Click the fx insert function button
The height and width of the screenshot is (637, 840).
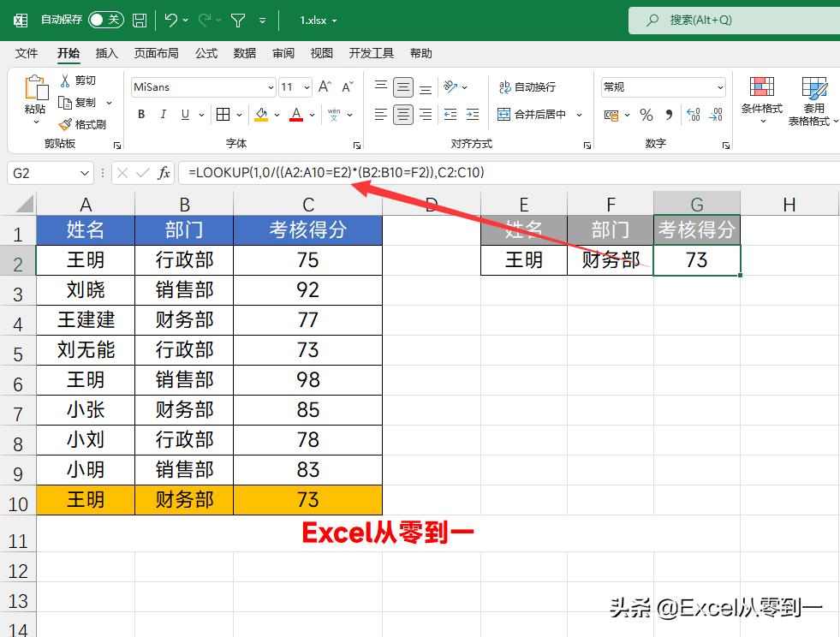pyautogui.click(x=164, y=172)
